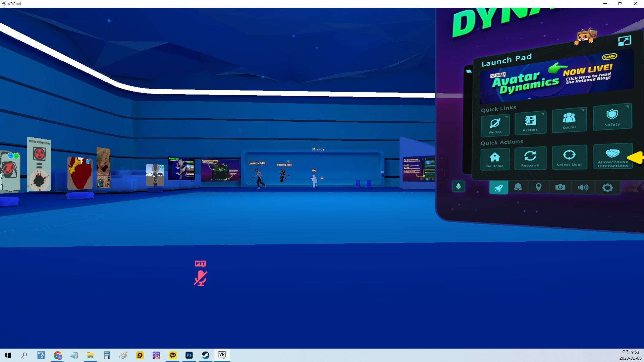Screen dimensions: 644x362
Task: Expand the Worlds button corner arrow
Action: (506, 117)
